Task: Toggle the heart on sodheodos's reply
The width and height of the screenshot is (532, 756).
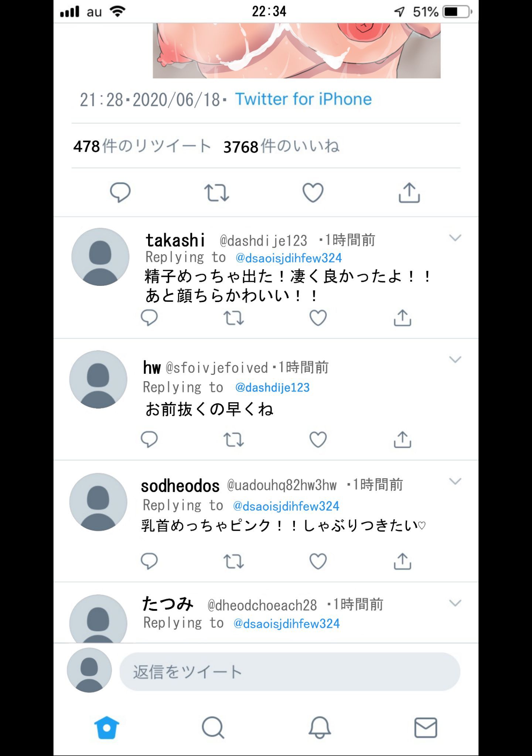Action: click(x=318, y=561)
